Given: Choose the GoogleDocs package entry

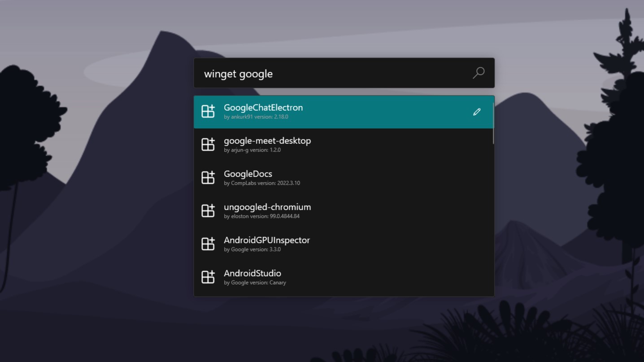Looking at the screenshot, I should click(x=344, y=178).
